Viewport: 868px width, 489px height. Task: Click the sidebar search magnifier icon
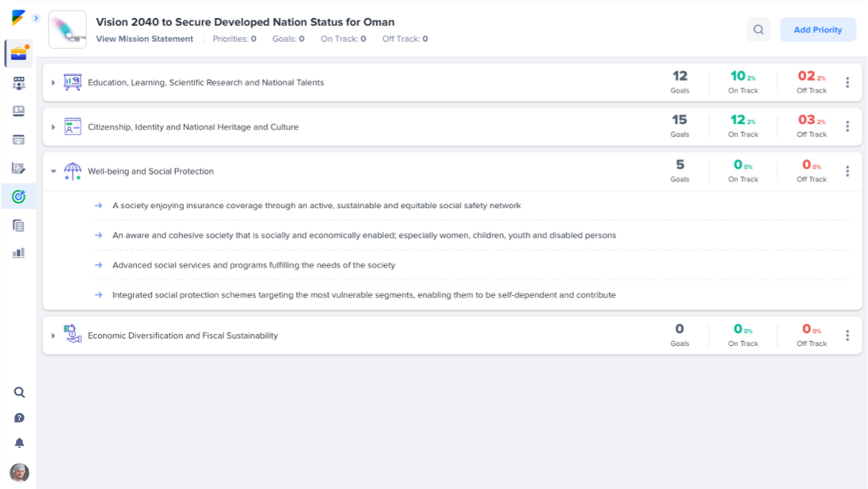[19, 392]
